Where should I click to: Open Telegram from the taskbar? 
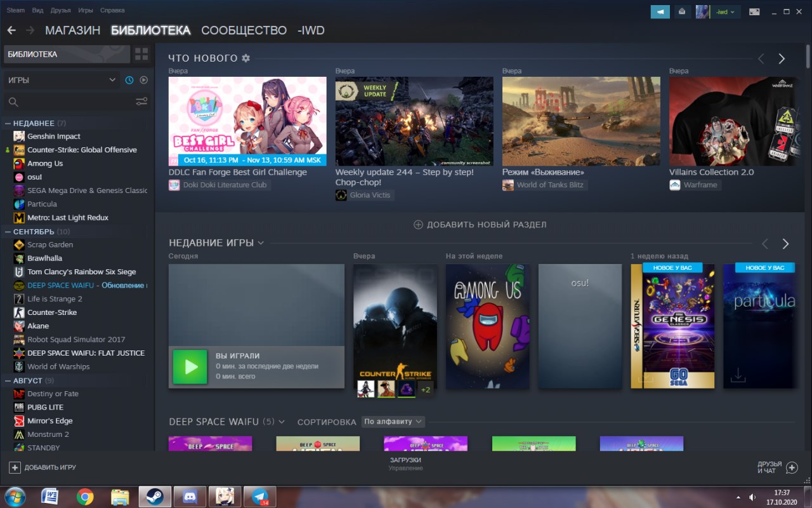[x=260, y=497]
